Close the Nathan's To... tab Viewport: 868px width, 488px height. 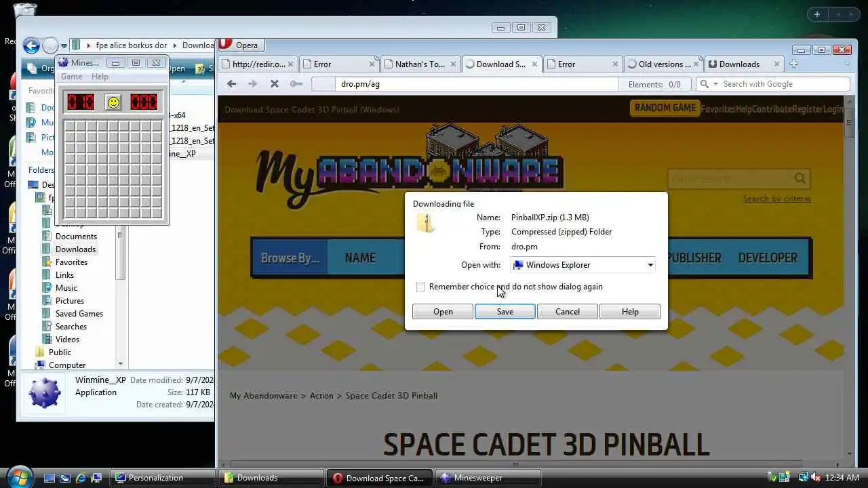coord(453,64)
